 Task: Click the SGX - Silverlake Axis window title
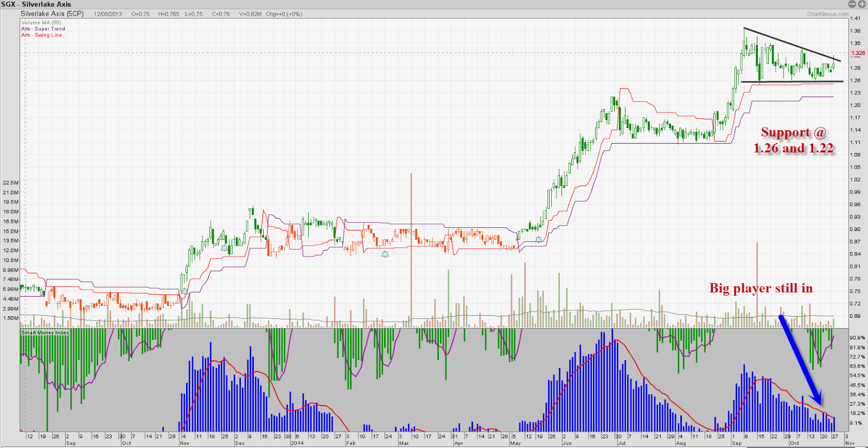[36, 4]
